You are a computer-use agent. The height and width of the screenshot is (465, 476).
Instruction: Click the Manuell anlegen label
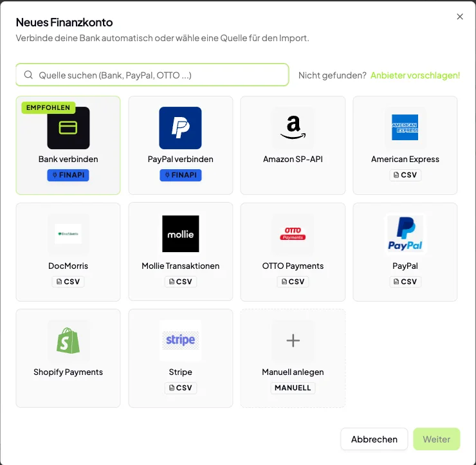click(293, 372)
